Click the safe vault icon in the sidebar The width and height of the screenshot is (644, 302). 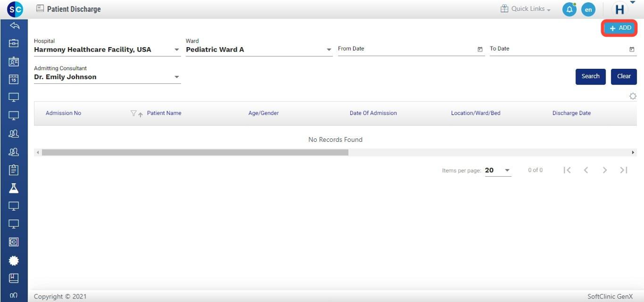click(x=14, y=242)
